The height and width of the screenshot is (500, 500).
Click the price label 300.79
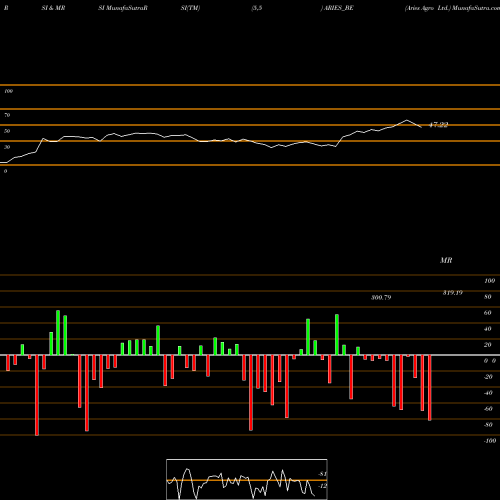[x=381, y=297]
